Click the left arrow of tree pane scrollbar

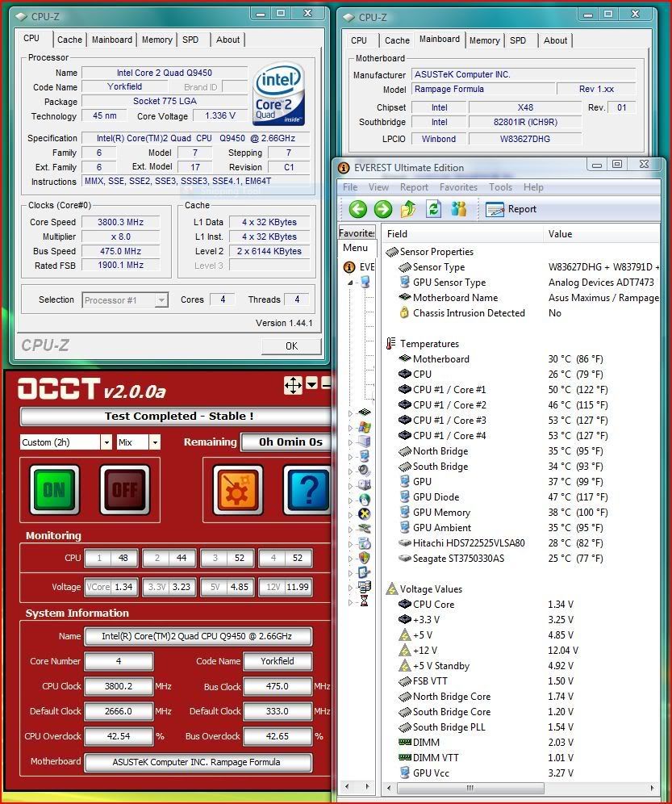click(347, 786)
